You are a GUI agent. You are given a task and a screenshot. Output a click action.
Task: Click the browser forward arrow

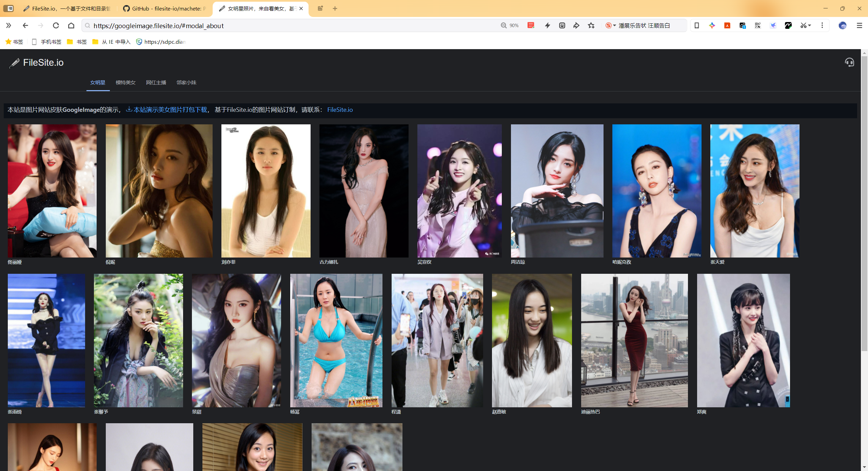41,25
